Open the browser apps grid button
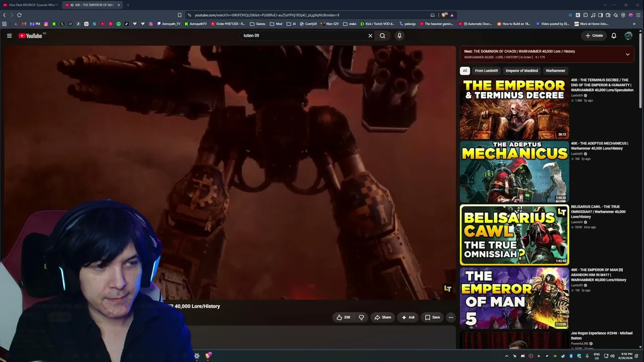The height and width of the screenshot is (362, 644). [x=5, y=24]
